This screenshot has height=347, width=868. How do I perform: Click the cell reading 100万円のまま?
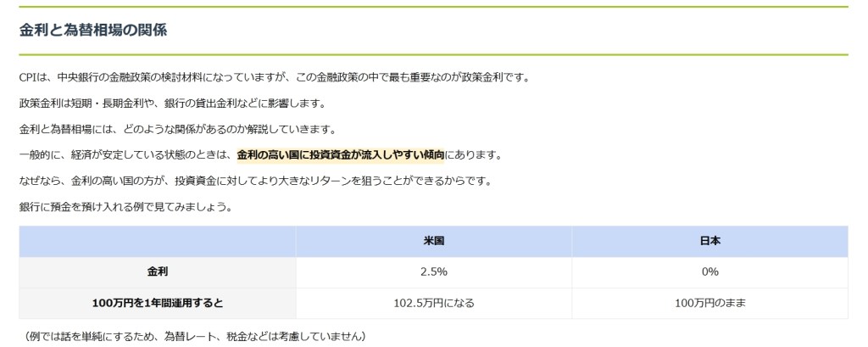coord(709,302)
